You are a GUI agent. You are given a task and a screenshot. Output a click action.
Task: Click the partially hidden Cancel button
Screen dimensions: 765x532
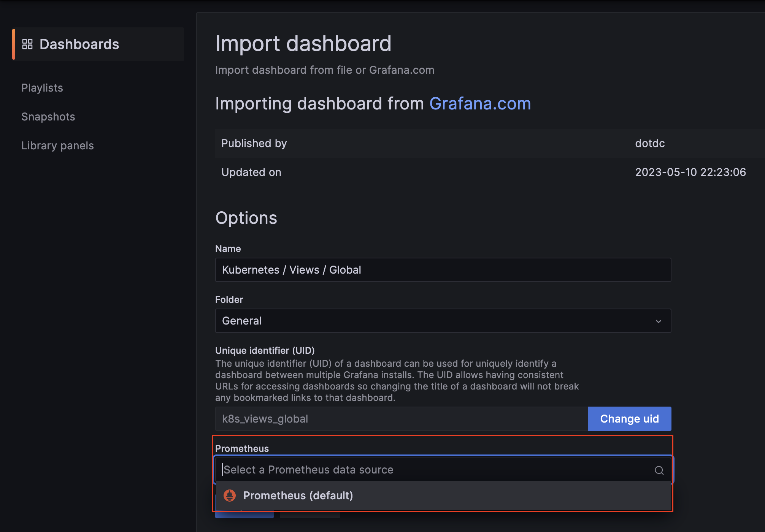(310, 515)
